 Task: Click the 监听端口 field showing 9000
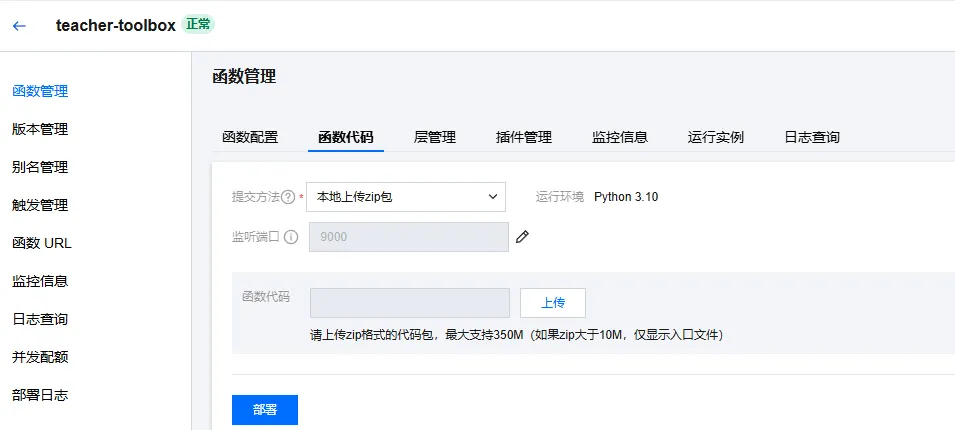(409, 237)
